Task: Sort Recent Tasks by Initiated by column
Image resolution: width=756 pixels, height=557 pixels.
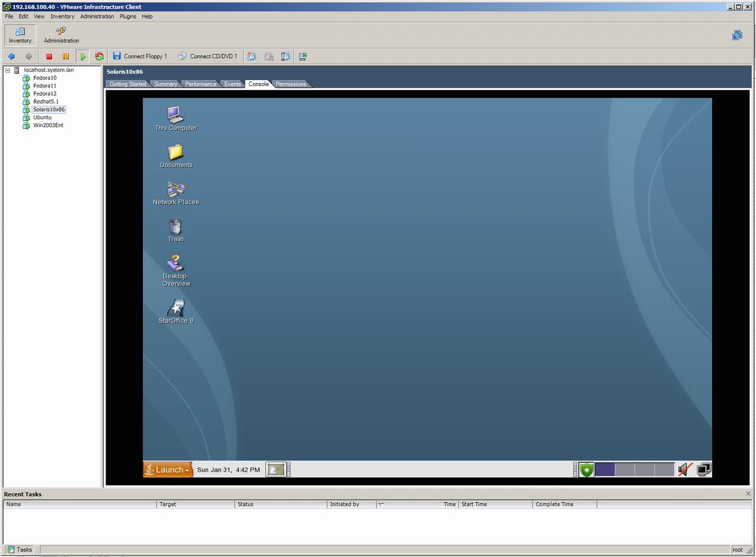Action: point(352,504)
